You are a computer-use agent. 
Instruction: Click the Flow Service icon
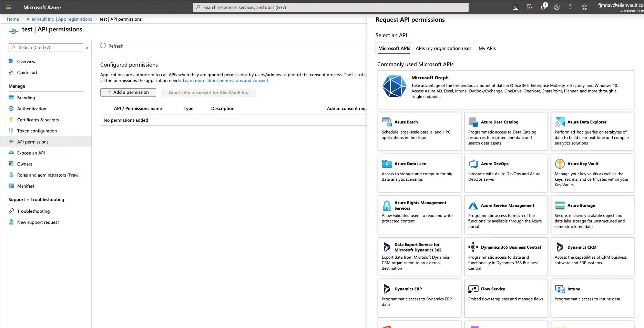(x=473, y=289)
